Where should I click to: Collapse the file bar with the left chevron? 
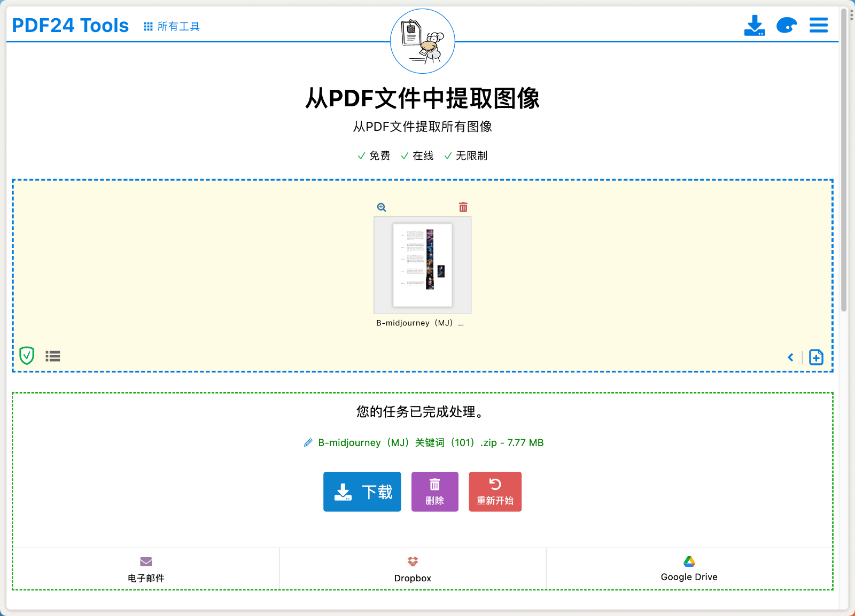click(790, 357)
